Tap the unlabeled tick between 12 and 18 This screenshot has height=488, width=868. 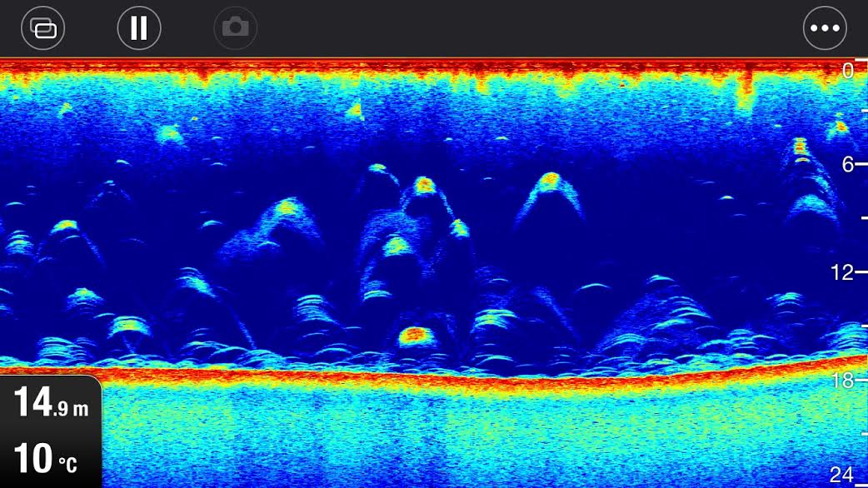click(x=861, y=326)
